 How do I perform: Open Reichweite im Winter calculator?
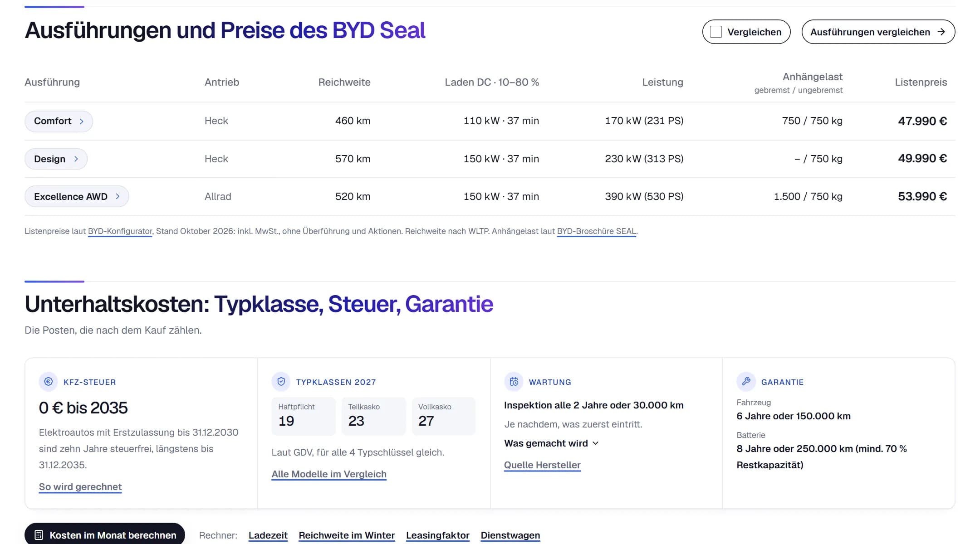point(347,535)
